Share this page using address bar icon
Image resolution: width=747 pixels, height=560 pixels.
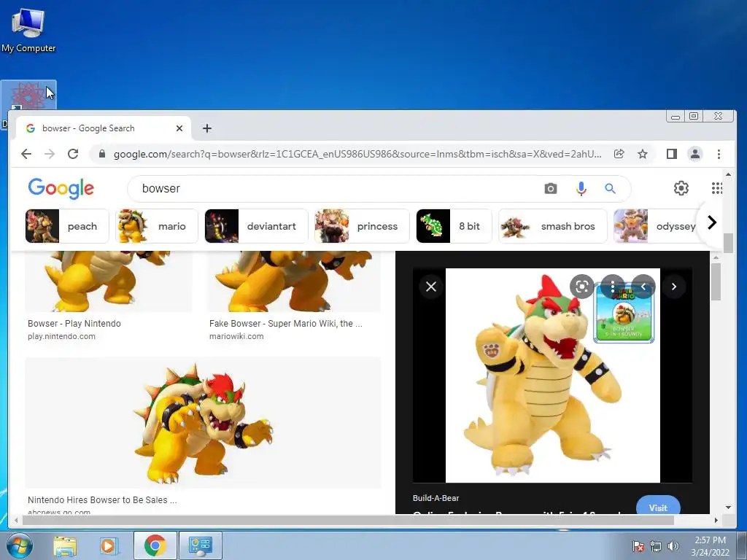point(619,154)
